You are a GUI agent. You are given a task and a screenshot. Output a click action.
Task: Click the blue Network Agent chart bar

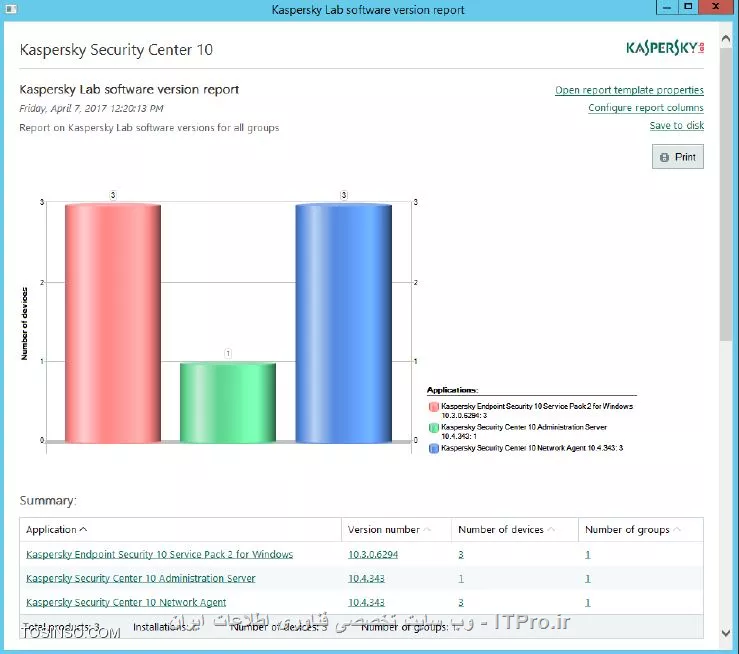344,323
